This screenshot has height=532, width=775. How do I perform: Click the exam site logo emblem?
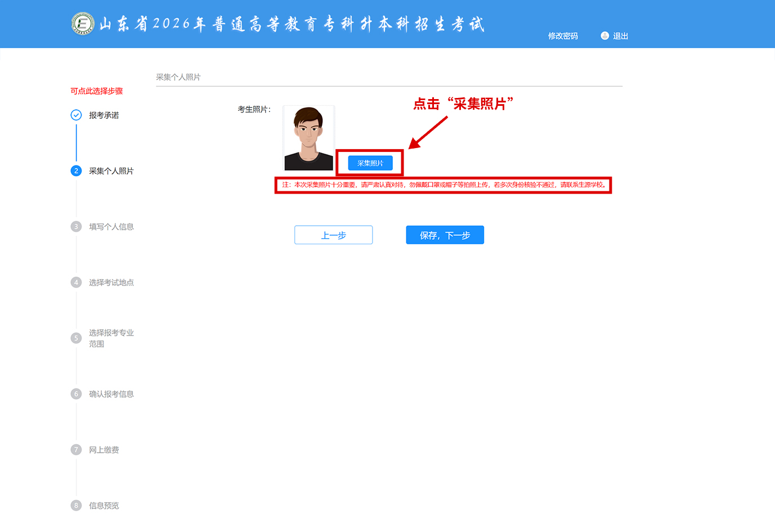click(x=83, y=24)
